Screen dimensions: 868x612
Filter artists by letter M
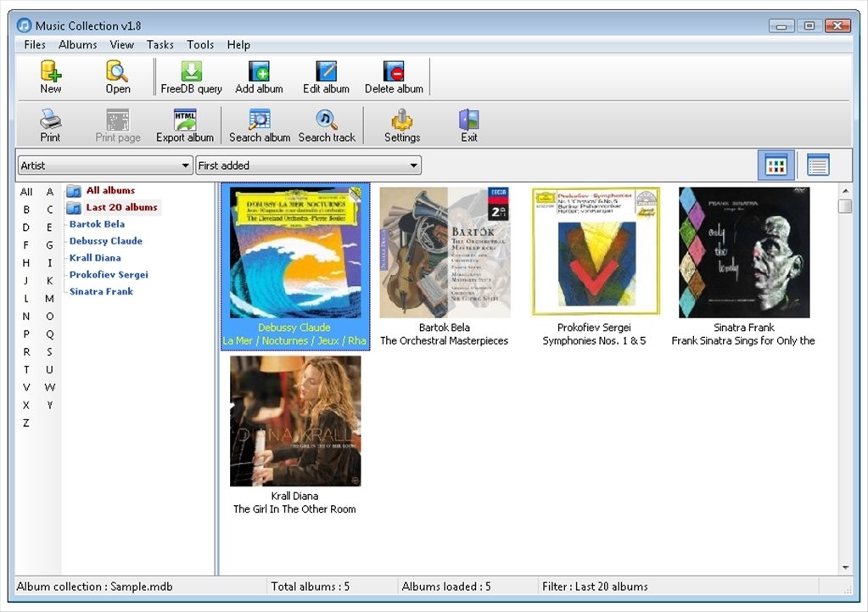pos(50,299)
